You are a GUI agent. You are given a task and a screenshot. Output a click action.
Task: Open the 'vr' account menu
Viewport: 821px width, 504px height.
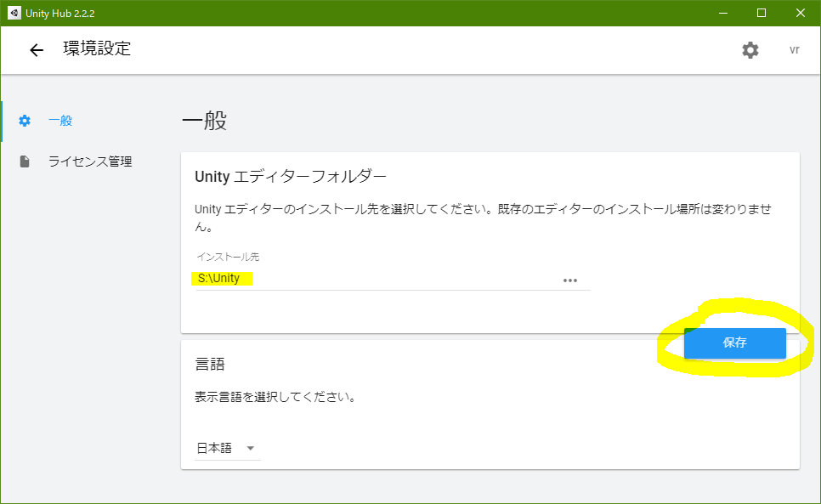(795, 49)
